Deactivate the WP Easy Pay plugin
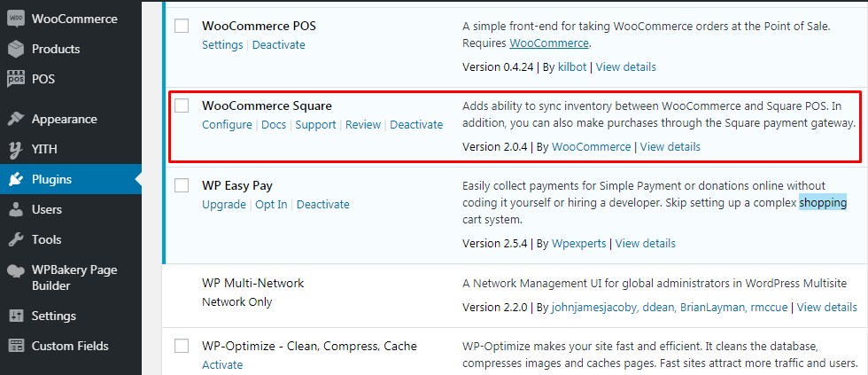868x375 pixels. 322,205
